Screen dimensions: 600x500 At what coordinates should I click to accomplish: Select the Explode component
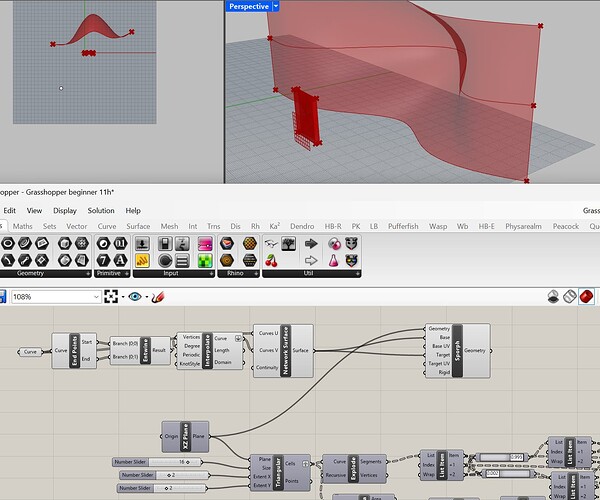[354, 469]
